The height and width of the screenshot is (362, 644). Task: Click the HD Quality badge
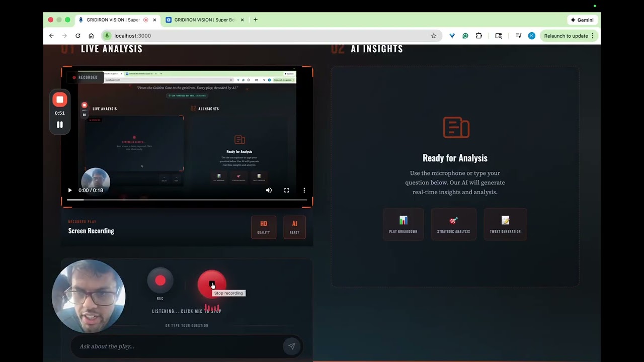(x=264, y=227)
